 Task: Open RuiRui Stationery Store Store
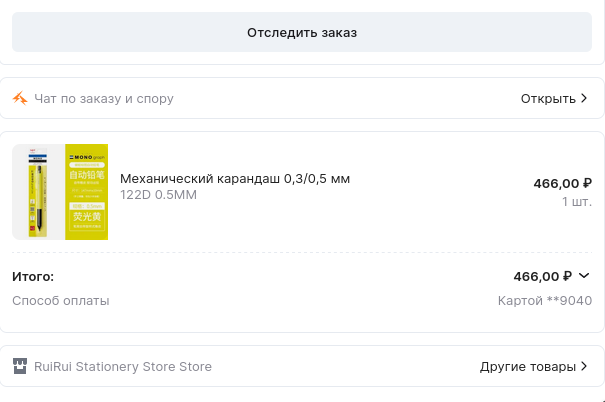pos(123,366)
